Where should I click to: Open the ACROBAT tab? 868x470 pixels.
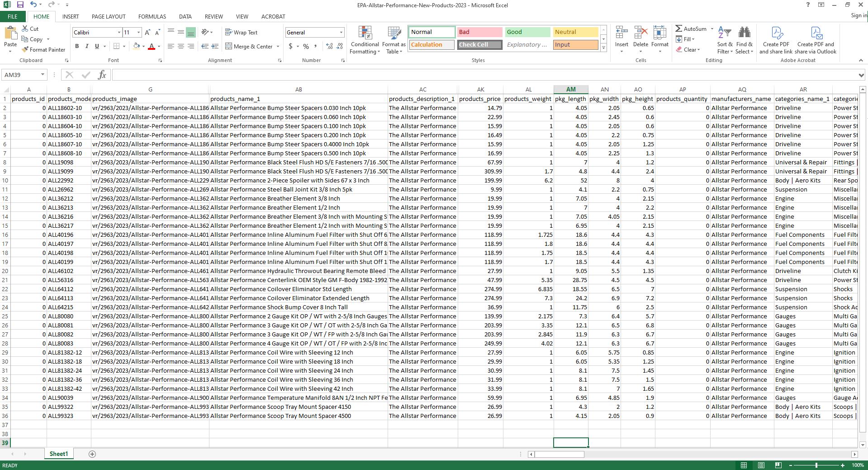click(x=273, y=16)
